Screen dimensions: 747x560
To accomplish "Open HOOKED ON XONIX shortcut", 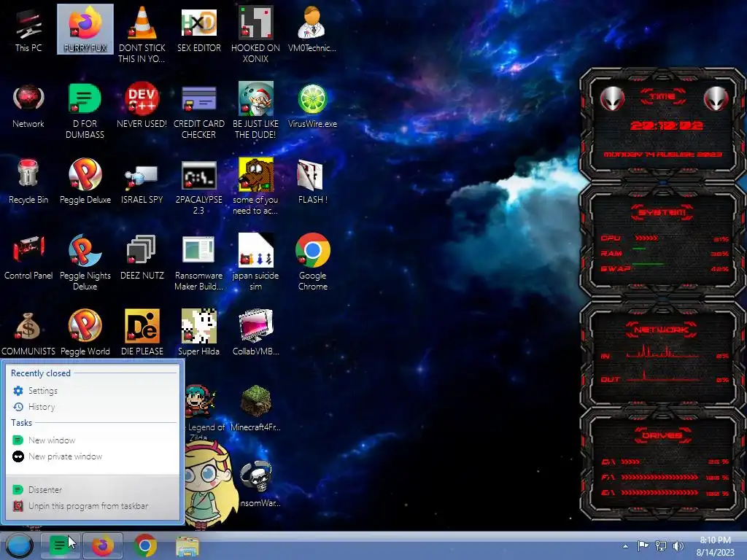I will (256, 34).
